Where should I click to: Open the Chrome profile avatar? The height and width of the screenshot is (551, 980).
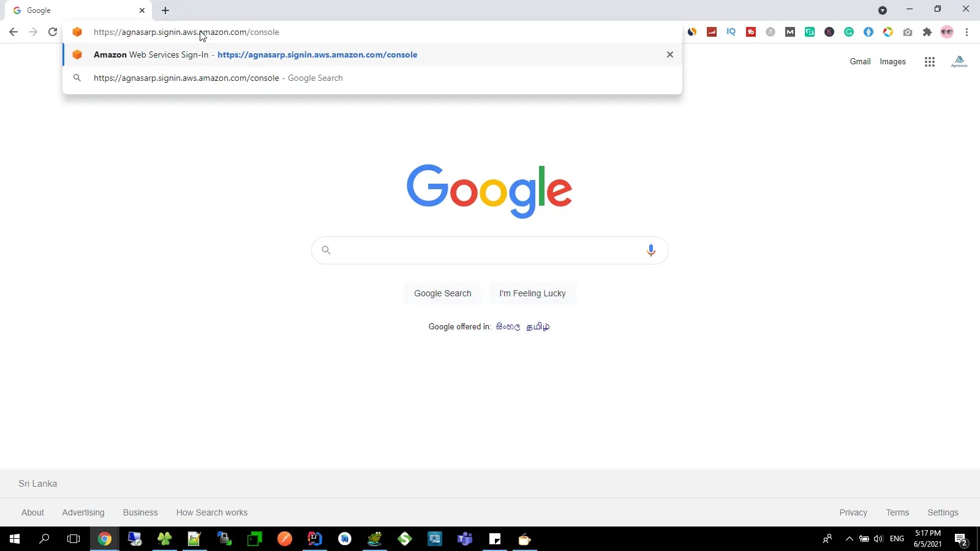coord(947,32)
